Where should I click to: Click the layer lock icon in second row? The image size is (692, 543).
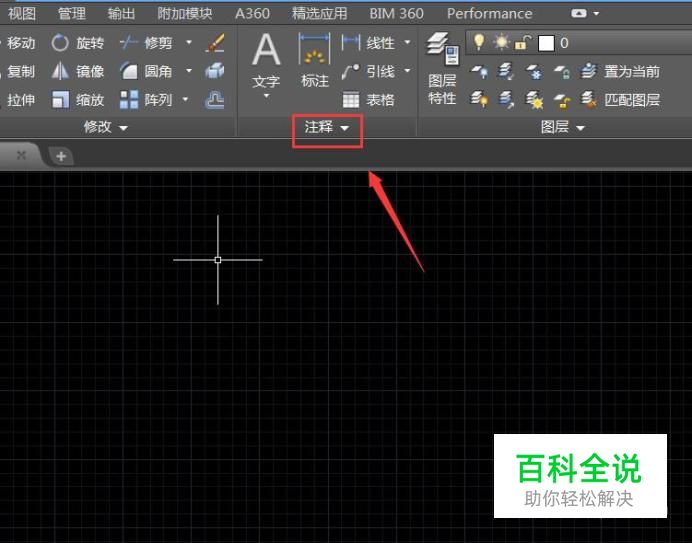(x=561, y=71)
